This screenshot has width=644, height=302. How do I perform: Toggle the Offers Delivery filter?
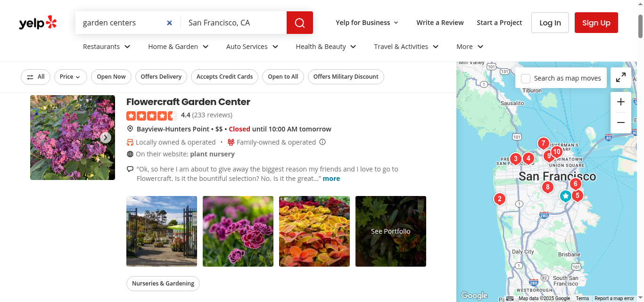click(x=161, y=77)
